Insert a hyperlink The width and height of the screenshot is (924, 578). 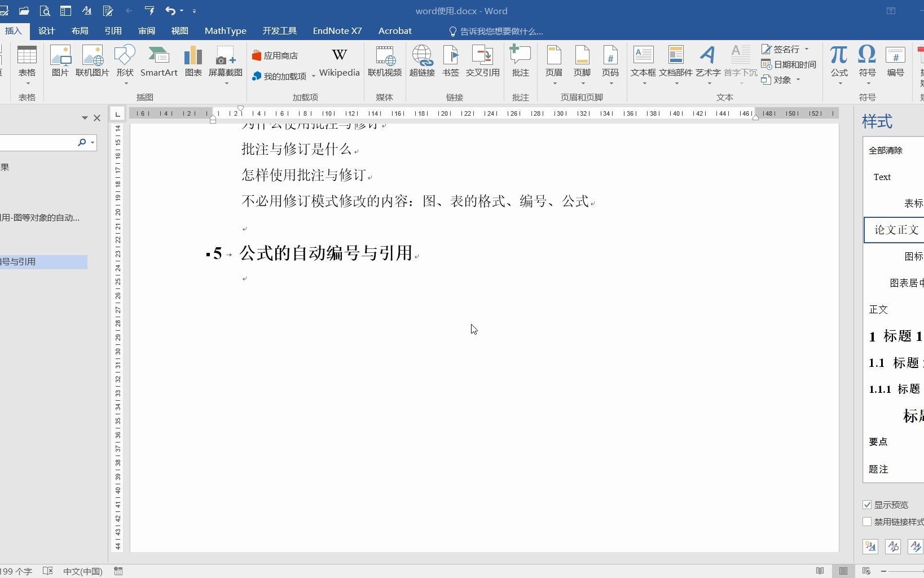(x=422, y=62)
